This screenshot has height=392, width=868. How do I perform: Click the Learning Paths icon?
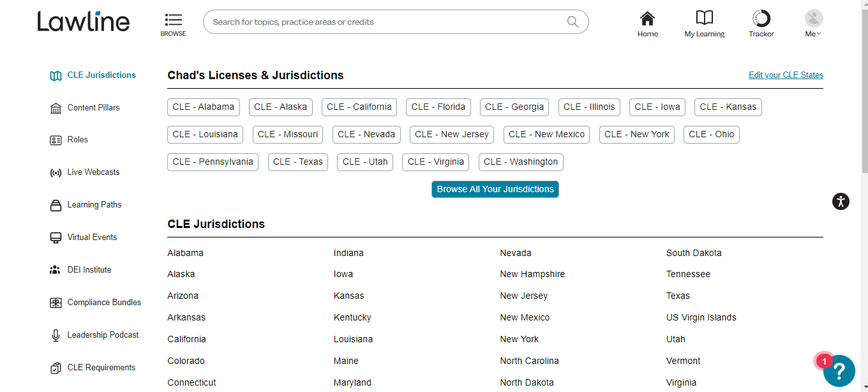pyautogui.click(x=56, y=205)
